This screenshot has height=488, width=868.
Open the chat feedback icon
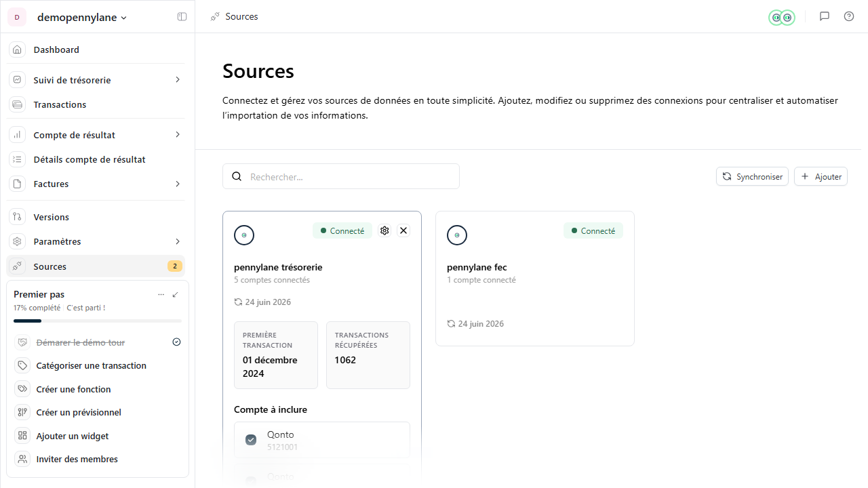tap(825, 16)
